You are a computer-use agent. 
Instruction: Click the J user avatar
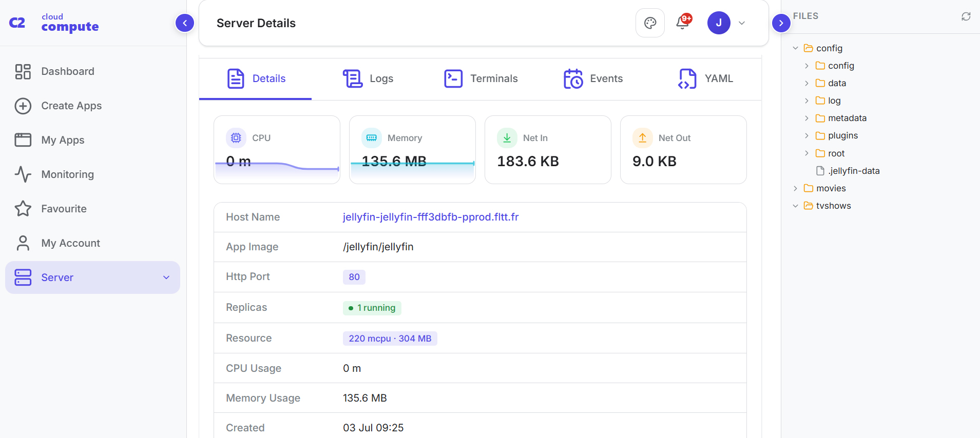pyautogui.click(x=719, y=23)
